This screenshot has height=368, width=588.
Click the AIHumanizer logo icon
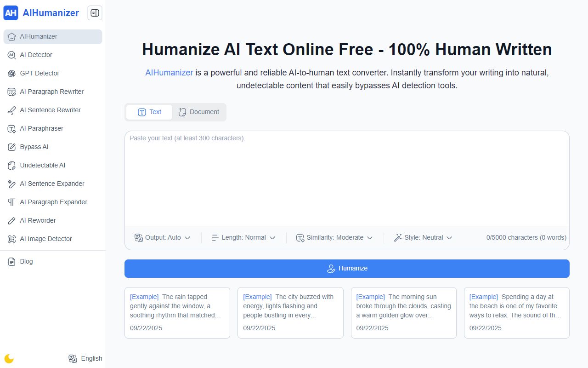click(x=11, y=13)
